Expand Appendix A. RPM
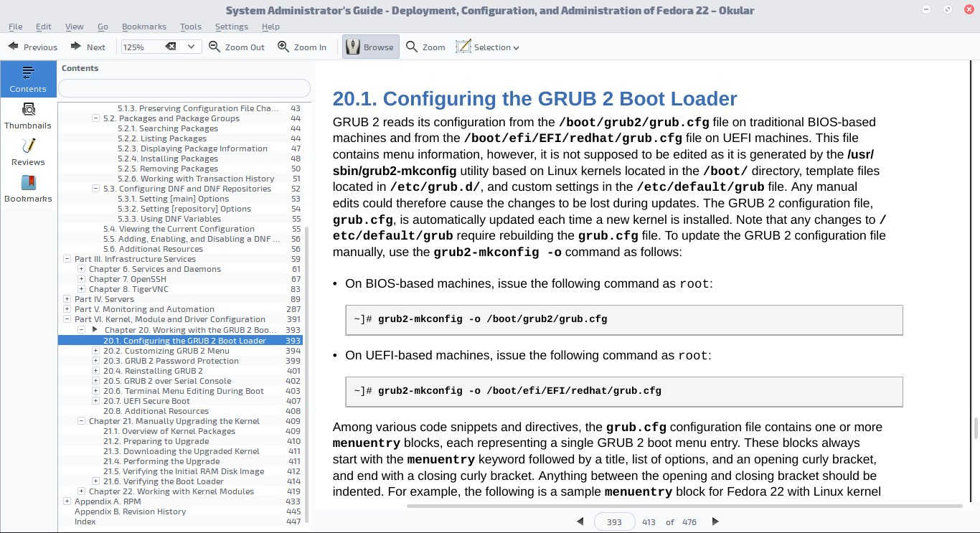The width and height of the screenshot is (980, 533). (67, 501)
